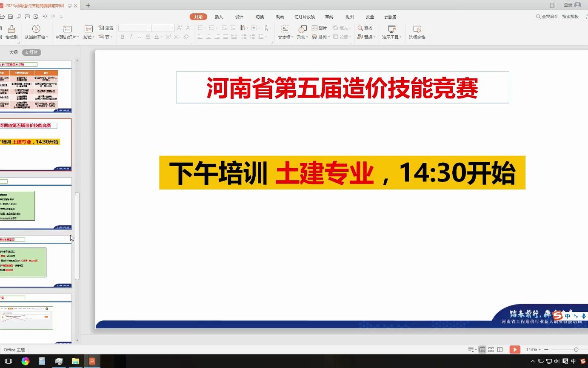
Task: Open the font name combo box
Action: [x=134, y=28]
